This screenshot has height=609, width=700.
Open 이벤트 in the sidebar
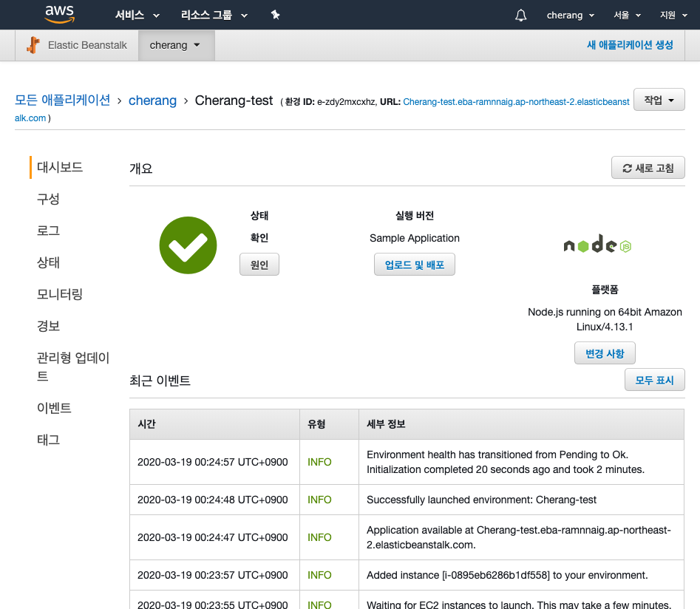tap(54, 408)
